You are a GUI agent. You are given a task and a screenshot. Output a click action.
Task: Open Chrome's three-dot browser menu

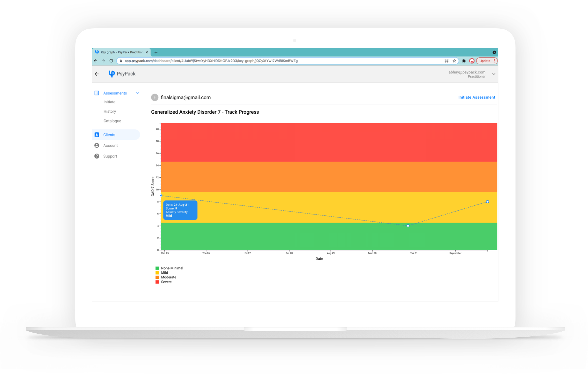coord(494,61)
